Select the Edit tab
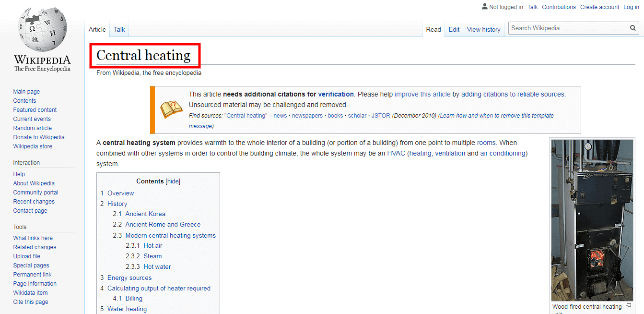 pos(454,29)
